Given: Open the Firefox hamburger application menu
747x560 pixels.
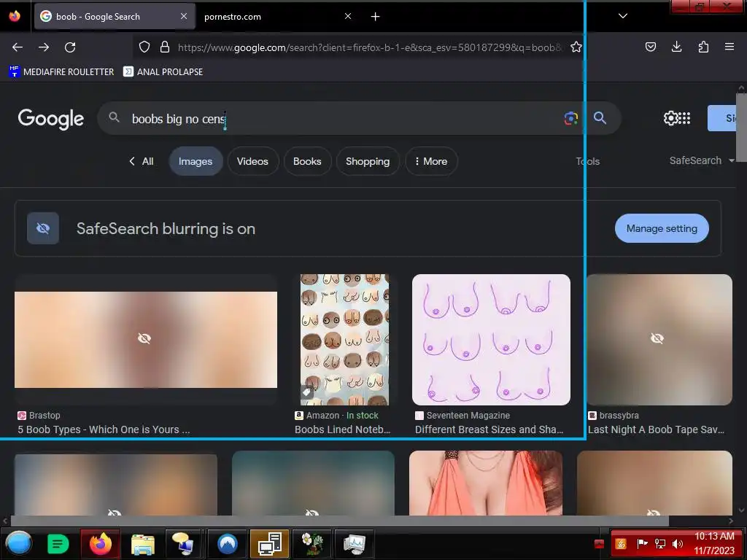Looking at the screenshot, I should click(x=729, y=47).
